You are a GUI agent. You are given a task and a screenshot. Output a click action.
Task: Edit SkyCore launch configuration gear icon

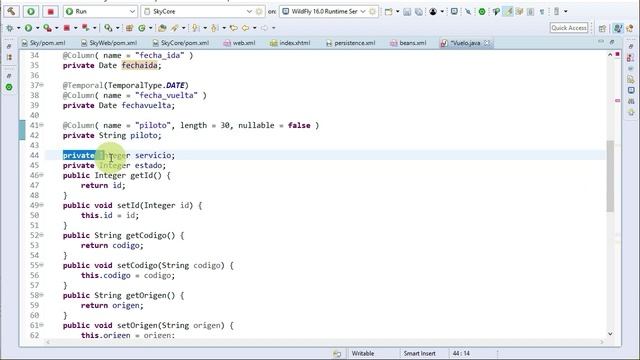(259, 11)
